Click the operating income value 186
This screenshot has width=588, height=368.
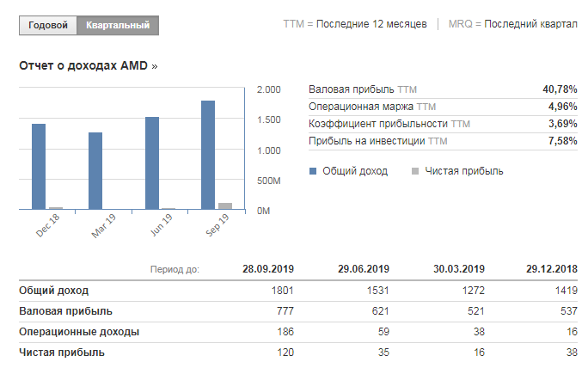click(285, 332)
